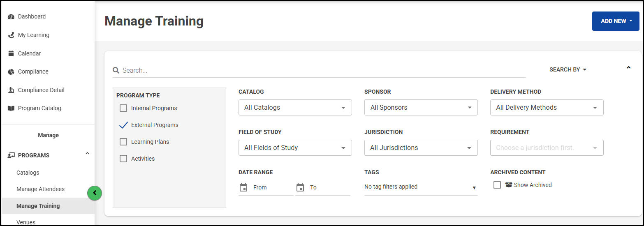Click the green sidebar collapse arrow
644x226 pixels.
point(95,193)
